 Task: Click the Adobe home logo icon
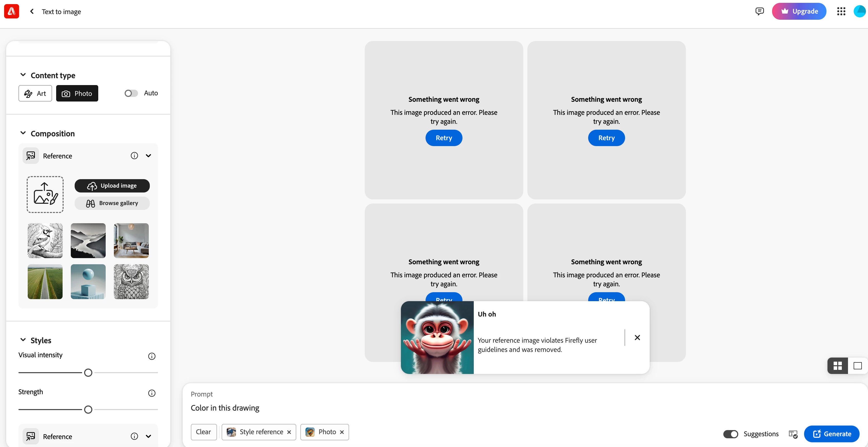[x=12, y=12]
